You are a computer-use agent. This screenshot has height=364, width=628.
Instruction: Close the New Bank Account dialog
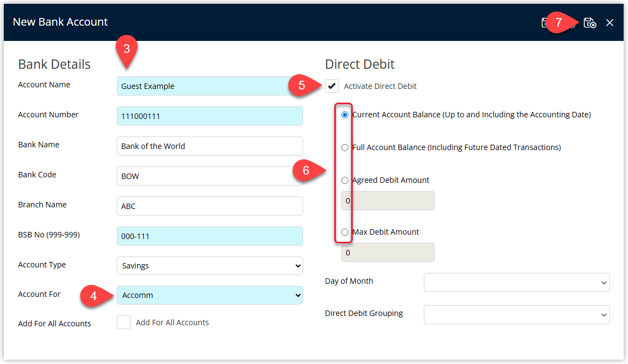click(609, 23)
